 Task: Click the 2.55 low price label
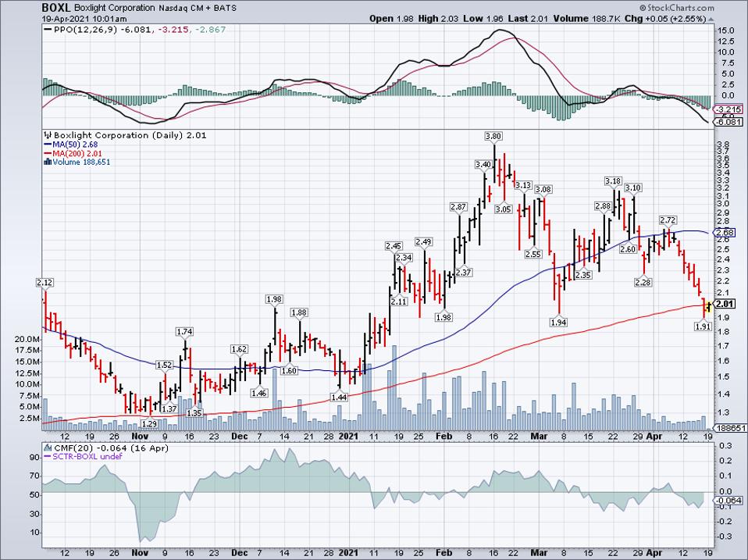[x=533, y=255]
